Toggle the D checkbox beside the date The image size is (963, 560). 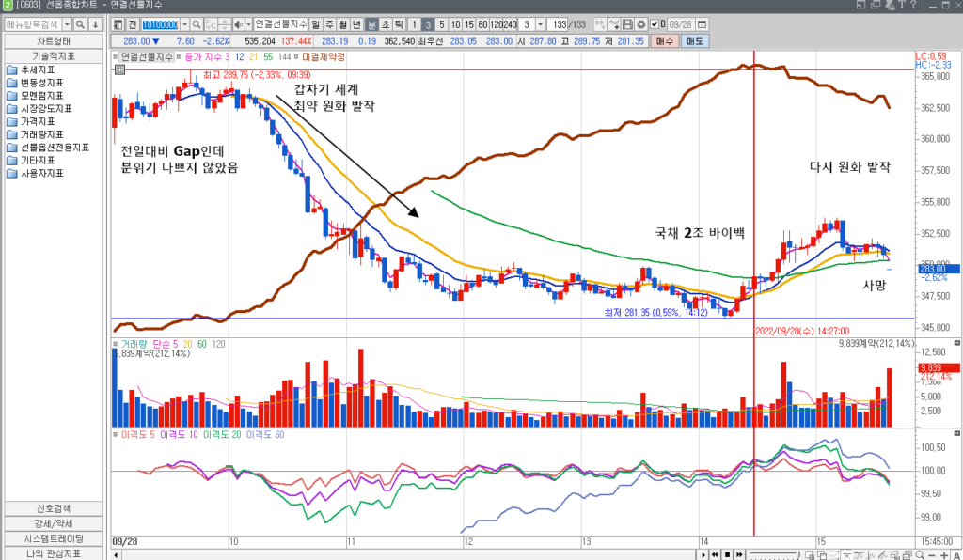(655, 23)
